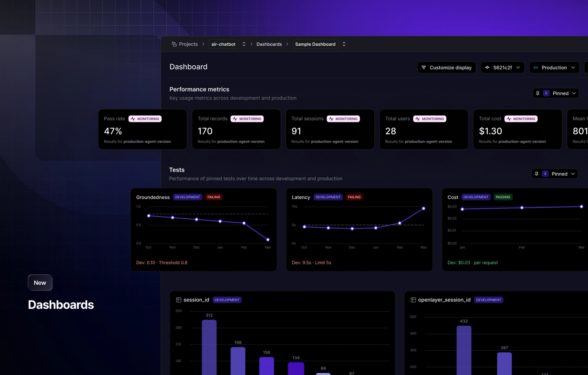Click the openlayer_session_id DEVELOPMENT badge
588x375 pixels.
[x=489, y=300]
